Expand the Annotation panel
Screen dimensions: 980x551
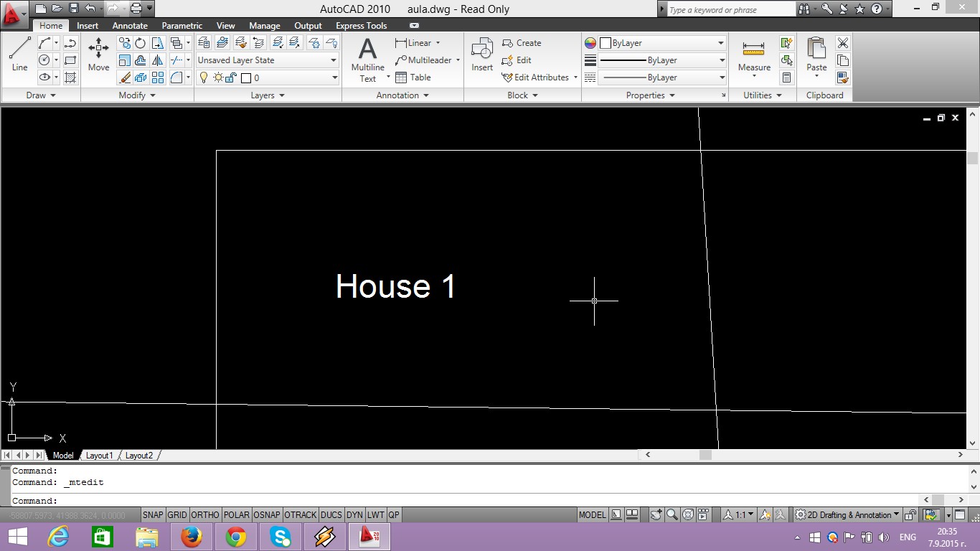(402, 95)
